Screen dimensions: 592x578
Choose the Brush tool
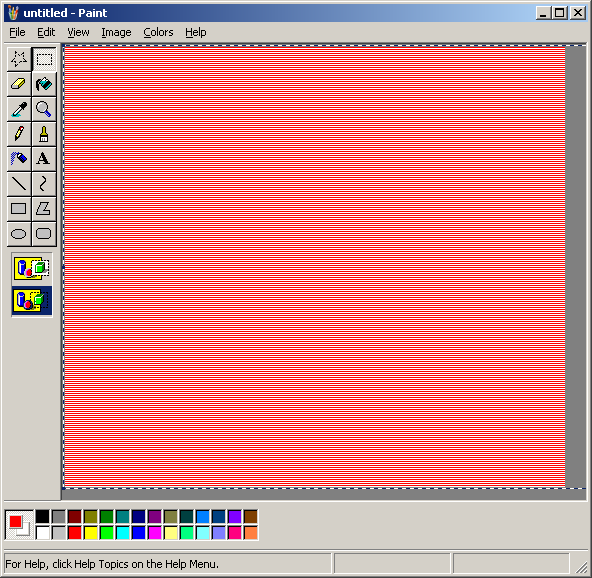pos(44,134)
